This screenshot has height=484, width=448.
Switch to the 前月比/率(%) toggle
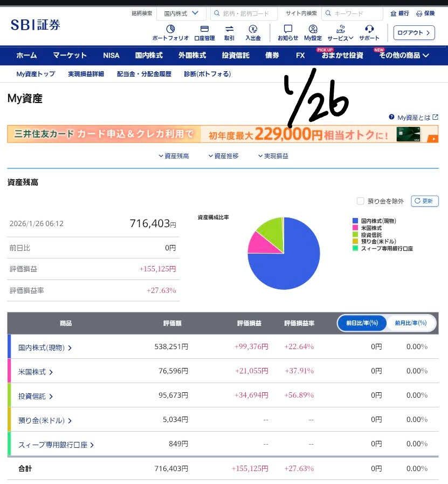pos(410,323)
